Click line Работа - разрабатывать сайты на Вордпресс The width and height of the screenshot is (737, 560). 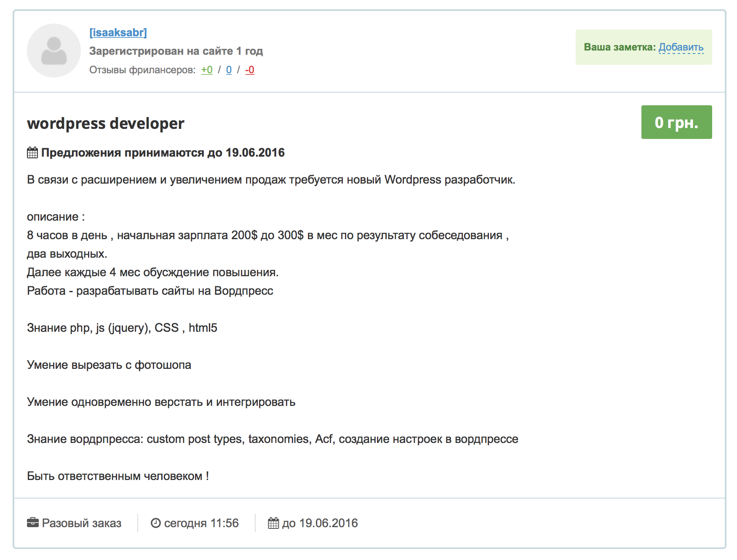(x=150, y=291)
